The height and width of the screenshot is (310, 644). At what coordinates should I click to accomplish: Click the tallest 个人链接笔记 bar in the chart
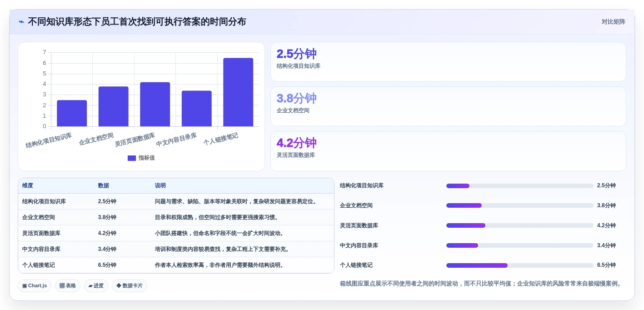(238, 92)
